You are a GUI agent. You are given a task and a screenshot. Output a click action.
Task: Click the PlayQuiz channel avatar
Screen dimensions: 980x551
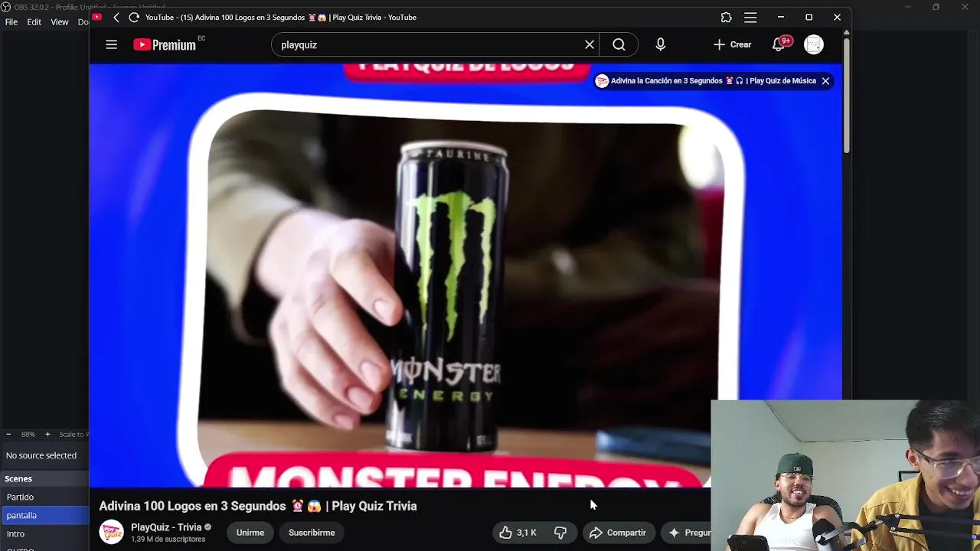click(111, 532)
